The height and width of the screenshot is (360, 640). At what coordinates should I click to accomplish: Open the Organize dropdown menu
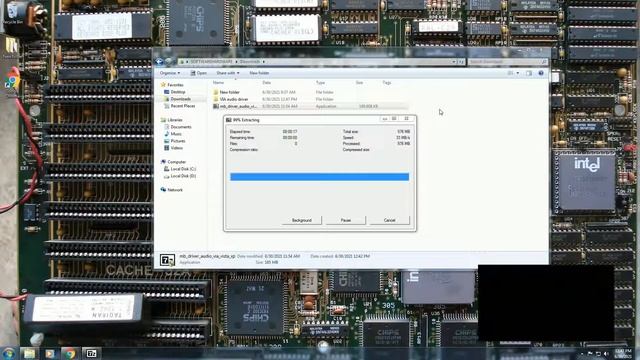[170, 73]
